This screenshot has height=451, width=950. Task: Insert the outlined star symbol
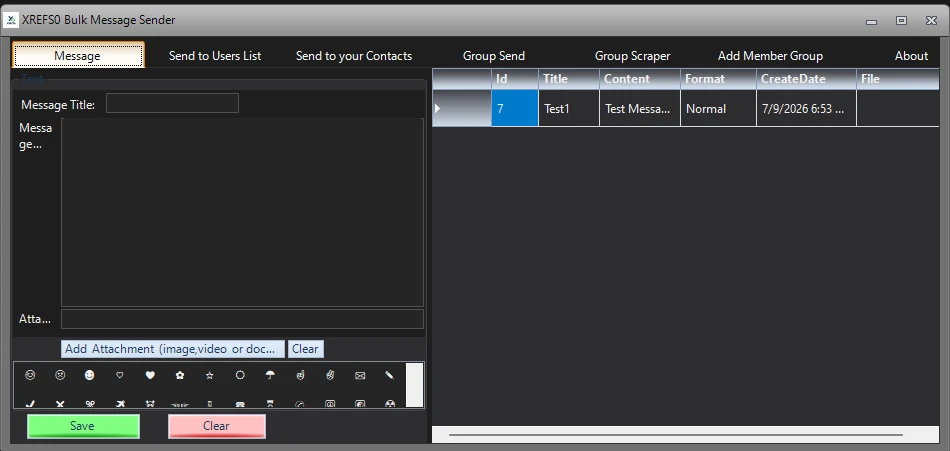coord(210,375)
